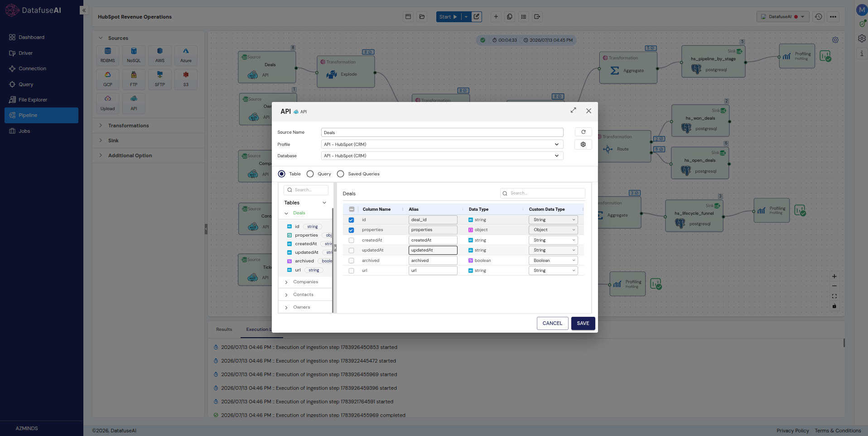The image size is (868, 436).
Task: Select the API source icon in Sources
Action: click(134, 103)
